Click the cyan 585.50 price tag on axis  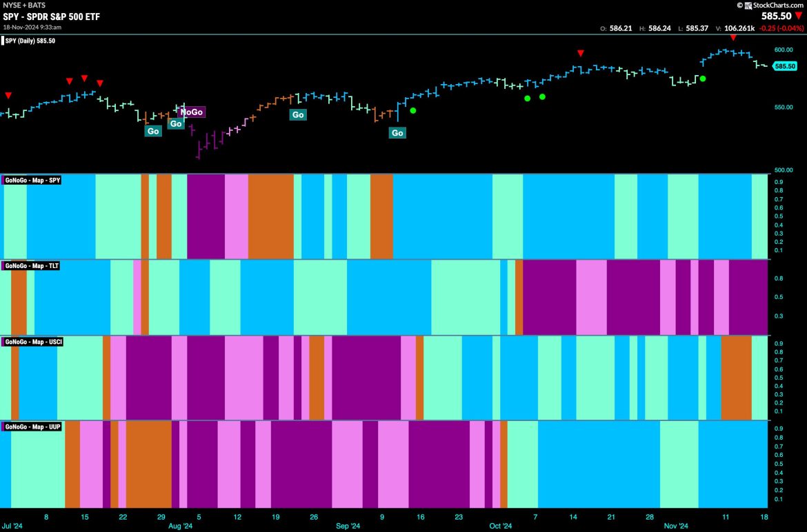[x=786, y=66]
